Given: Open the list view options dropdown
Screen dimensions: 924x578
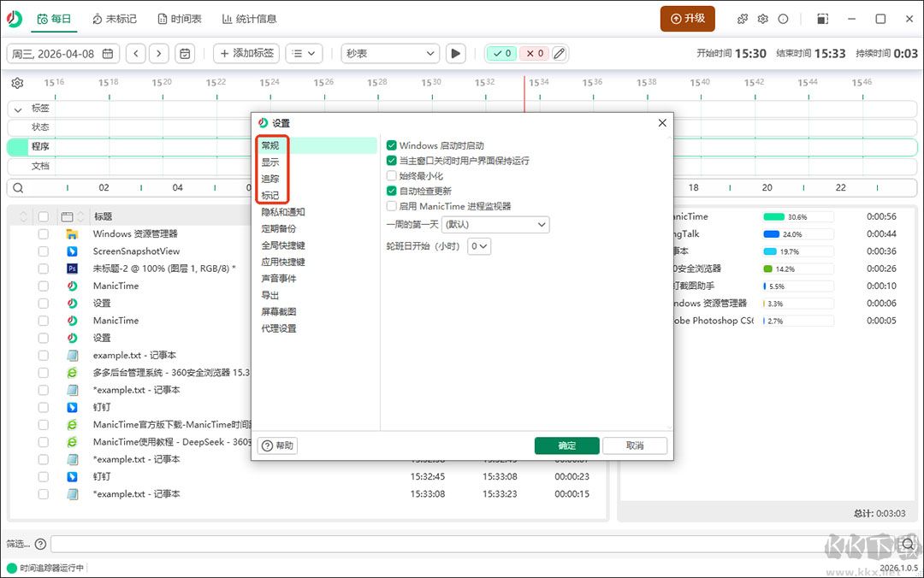Looking at the screenshot, I should point(304,54).
